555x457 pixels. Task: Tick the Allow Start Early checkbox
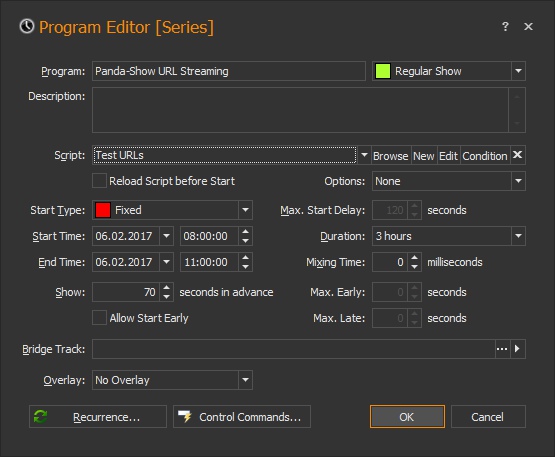coord(99,318)
